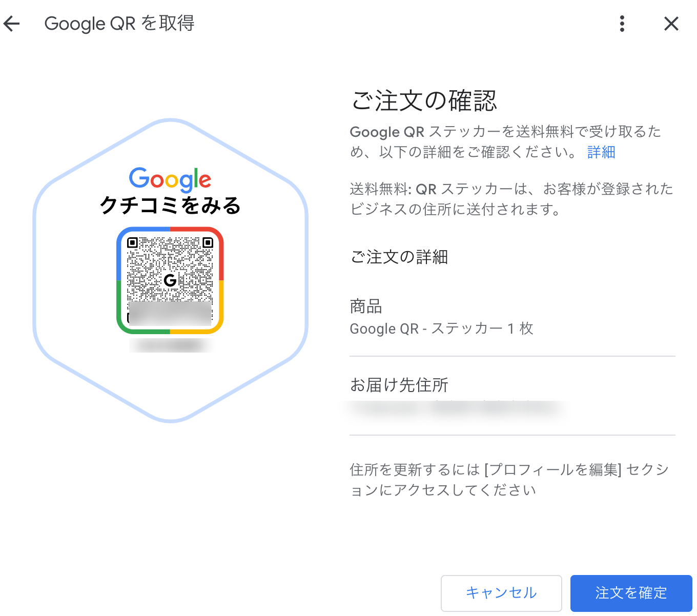Click the Google QR - ステッカー 1 枚 item
The image size is (697, 616).
[441, 328]
